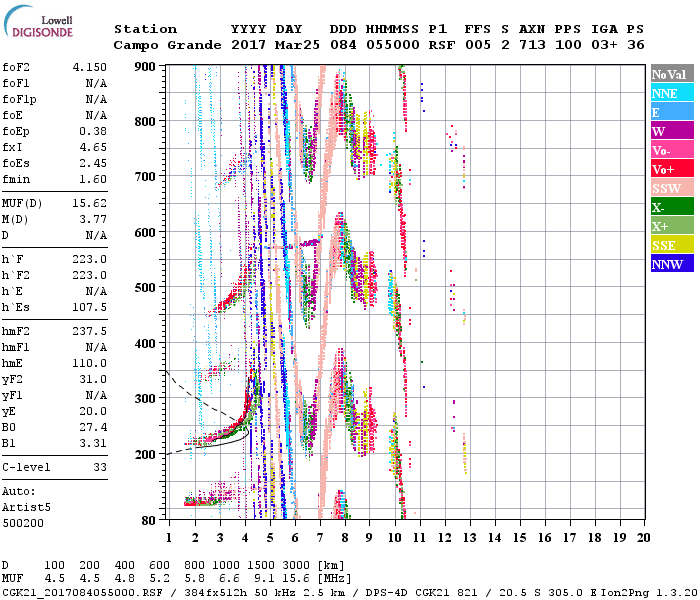Click the 10 MHz frequency axis tick

pyautogui.click(x=395, y=537)
